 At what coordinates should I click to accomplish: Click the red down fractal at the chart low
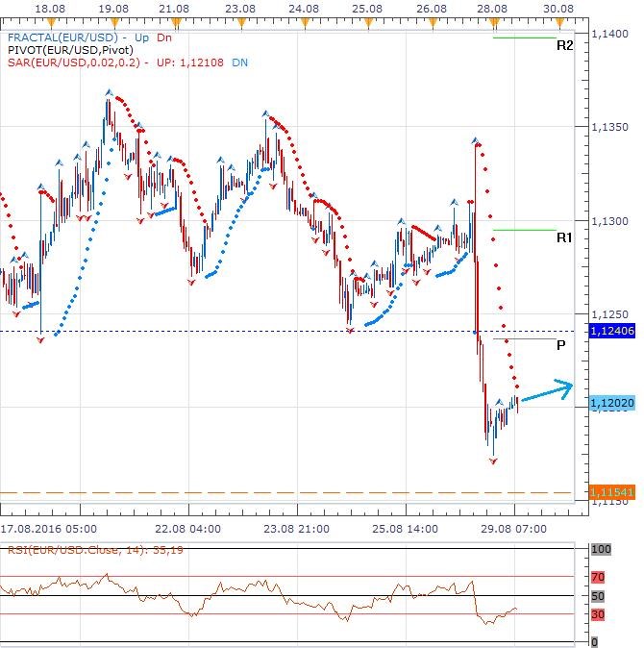pyautogui.click(x=494, y=461)
